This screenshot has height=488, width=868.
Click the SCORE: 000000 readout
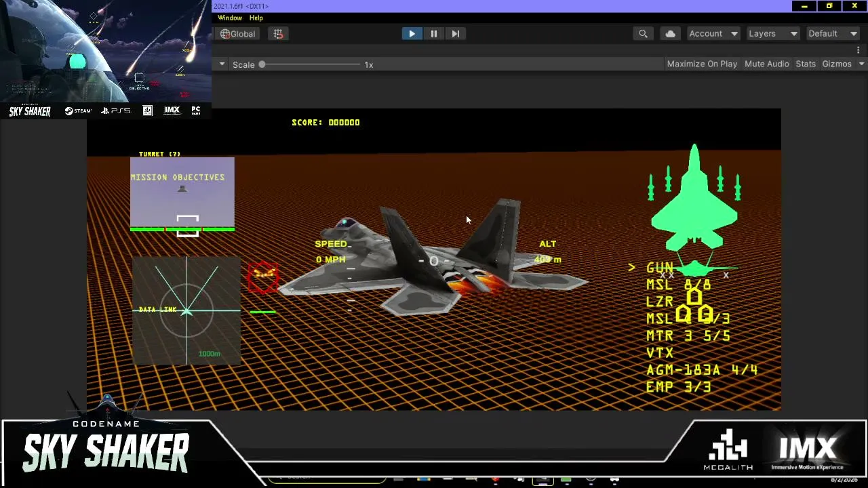click(325, 122)
